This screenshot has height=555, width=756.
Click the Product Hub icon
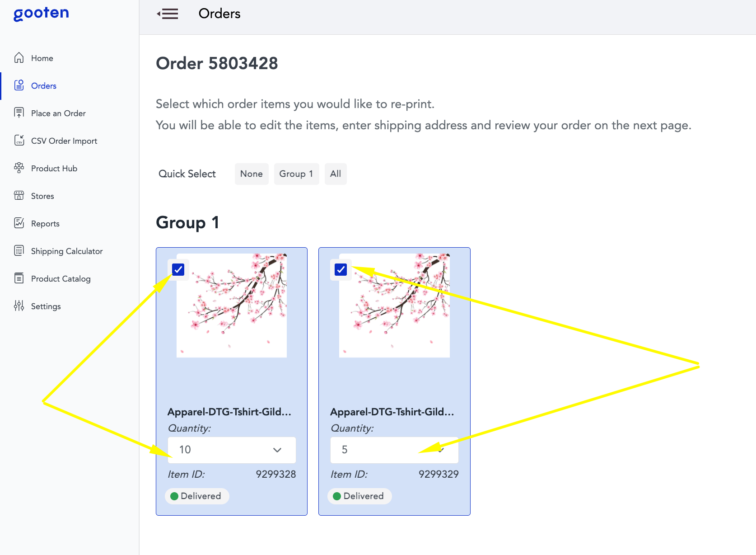[x=19, y=168]
